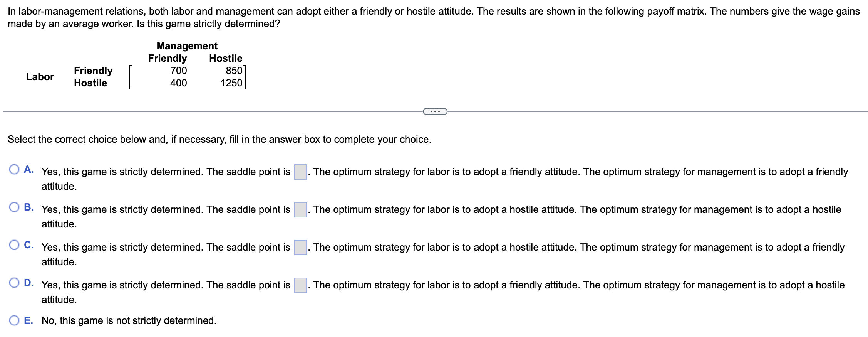Image resolution: width=868 pixels, height=337 pixels.
Task: Pick option D radio button
Action: click(14, 283)
